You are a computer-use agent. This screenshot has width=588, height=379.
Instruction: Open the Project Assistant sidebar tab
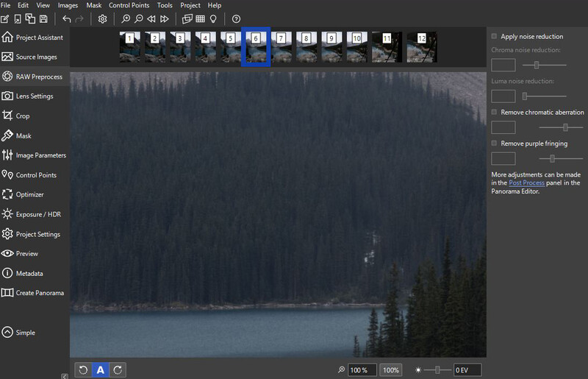click(35, 38)
